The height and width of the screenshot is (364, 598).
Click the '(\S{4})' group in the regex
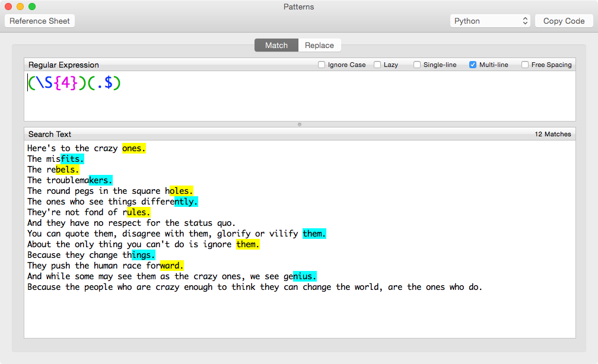click(x=57, y=83)
